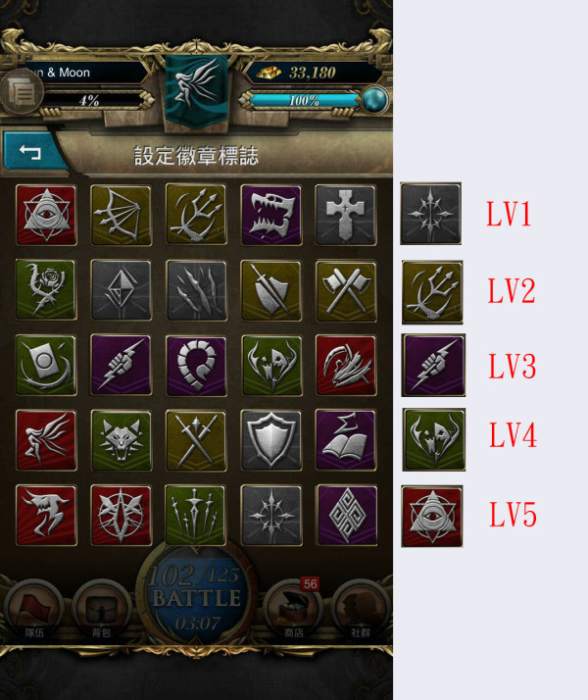Click the blue back arrow button
This screenshot has width=588, height=700.
click(32, 151)
